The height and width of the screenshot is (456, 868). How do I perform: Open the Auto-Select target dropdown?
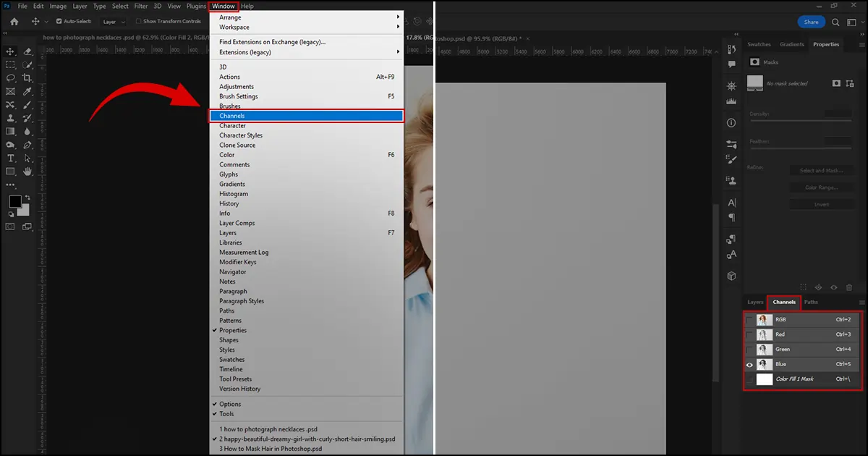pyautogui.click(x=113, y=21)
